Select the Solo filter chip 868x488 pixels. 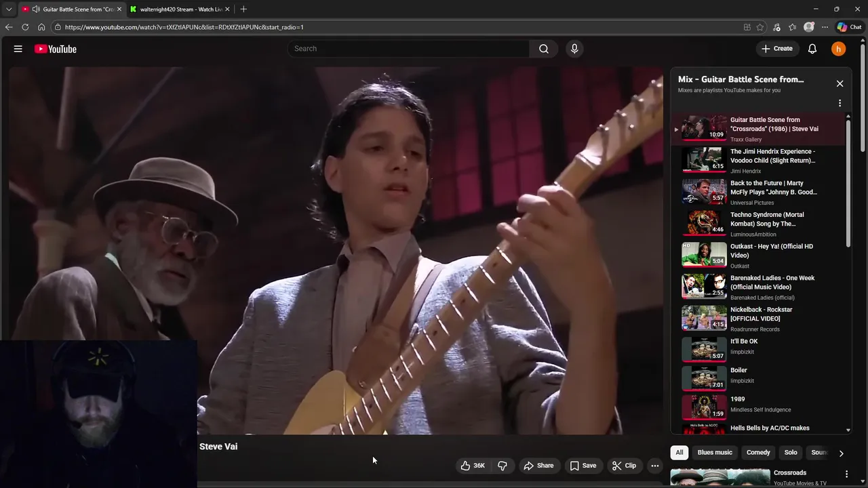(x=791, y=453)
